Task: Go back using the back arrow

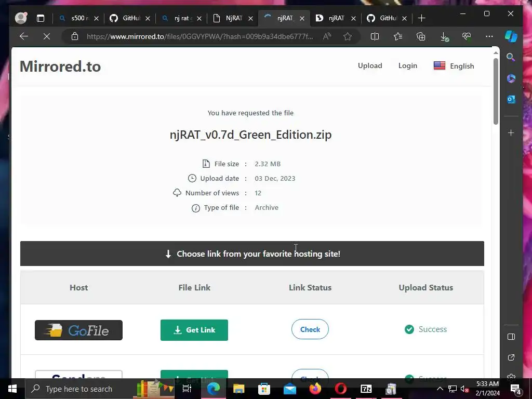Action: click(x=24, y=36)
